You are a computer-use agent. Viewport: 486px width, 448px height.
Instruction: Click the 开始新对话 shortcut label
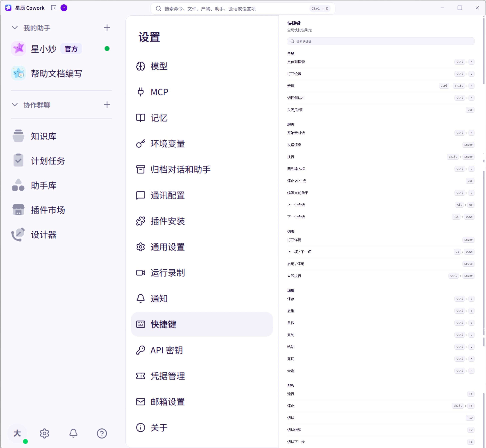(296, 133)
